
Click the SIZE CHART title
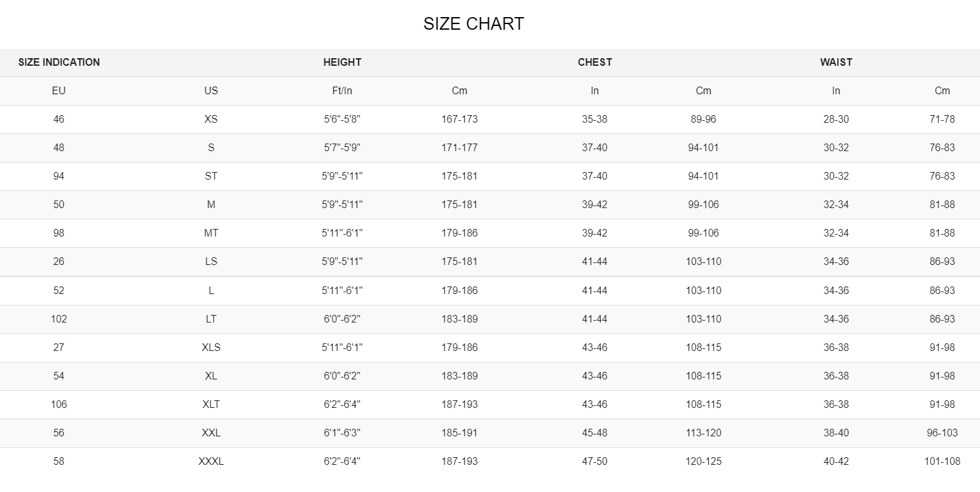coord(474,24)
